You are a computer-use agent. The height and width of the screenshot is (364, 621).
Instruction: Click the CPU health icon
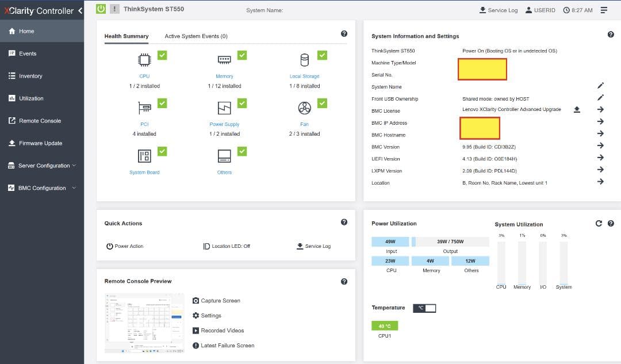pos(144,60)
